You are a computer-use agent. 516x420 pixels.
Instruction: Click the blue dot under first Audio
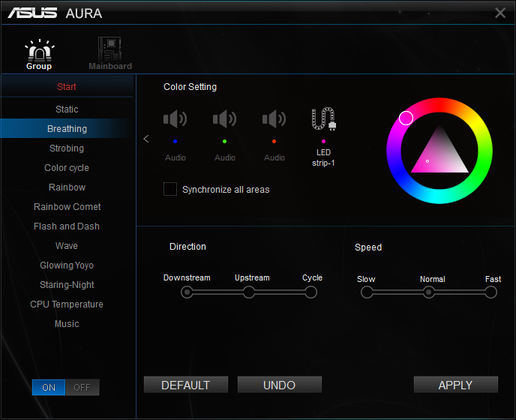[175, 141]
